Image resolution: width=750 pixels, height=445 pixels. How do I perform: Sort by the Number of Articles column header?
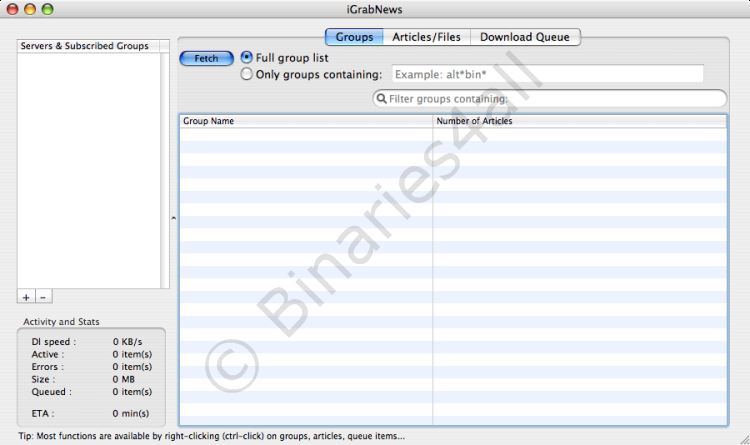tap(580, 121)
